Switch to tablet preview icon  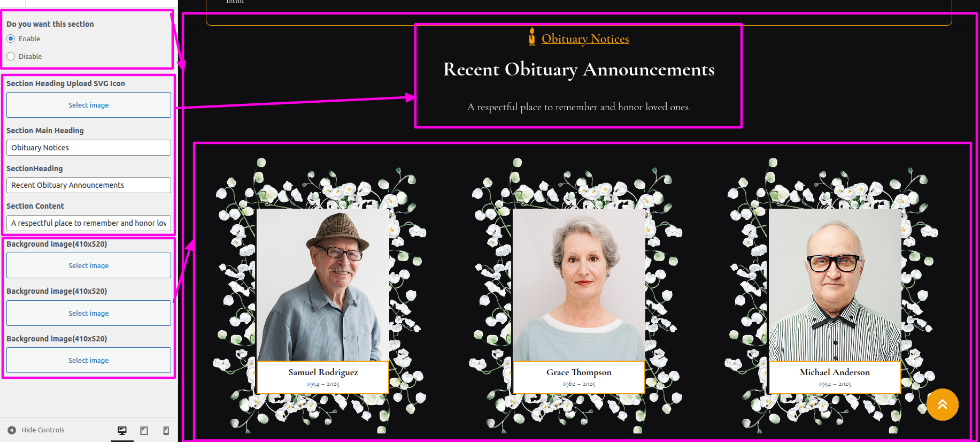[x=144, y=431]
